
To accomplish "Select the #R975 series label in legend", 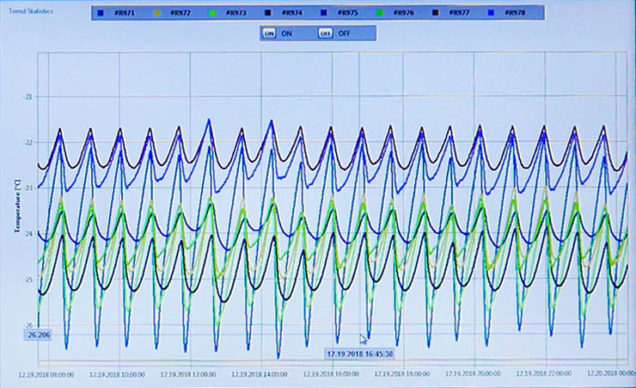I will (348, 13).
